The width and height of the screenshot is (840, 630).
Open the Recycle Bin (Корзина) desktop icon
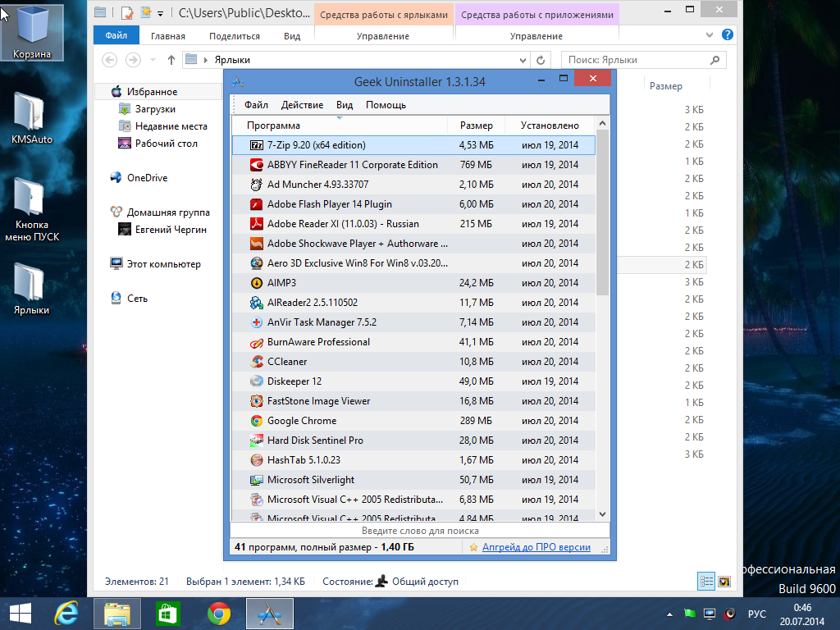(x=32, y=32)
